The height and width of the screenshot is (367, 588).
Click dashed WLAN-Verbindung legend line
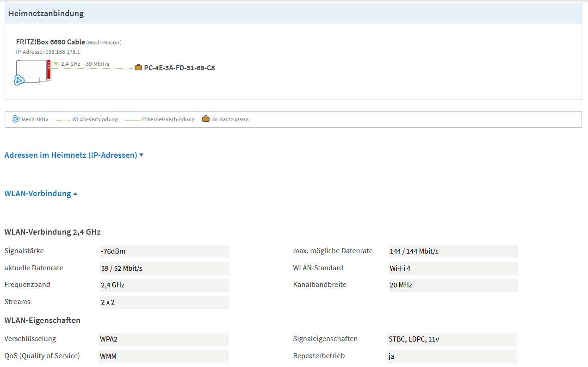click(62, 120)
